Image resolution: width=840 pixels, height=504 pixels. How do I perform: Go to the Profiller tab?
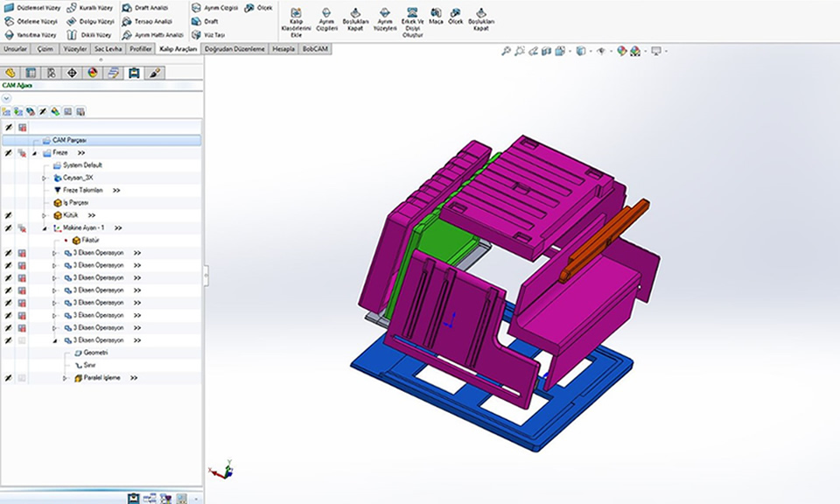(140, 49)
